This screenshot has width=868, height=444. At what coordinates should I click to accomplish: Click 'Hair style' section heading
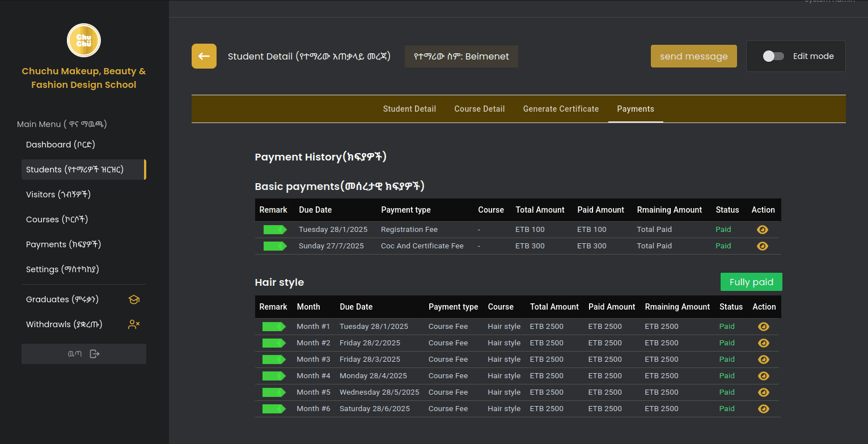[x=280, y=282]
